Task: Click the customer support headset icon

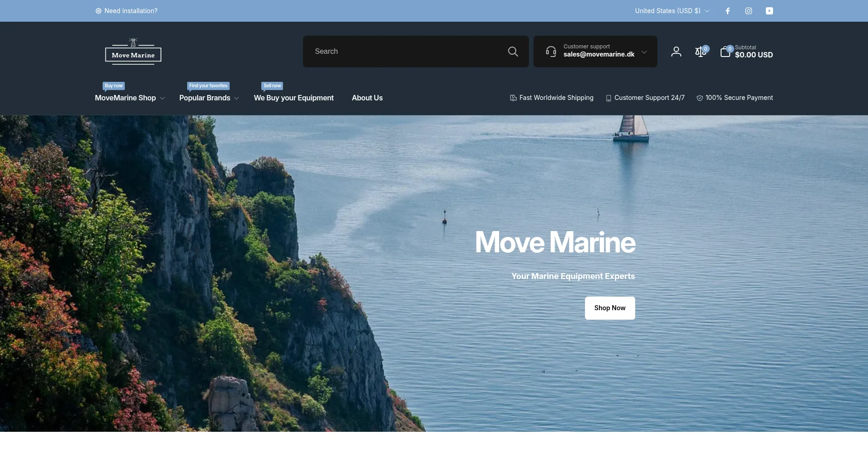Action: click(550, 51)
